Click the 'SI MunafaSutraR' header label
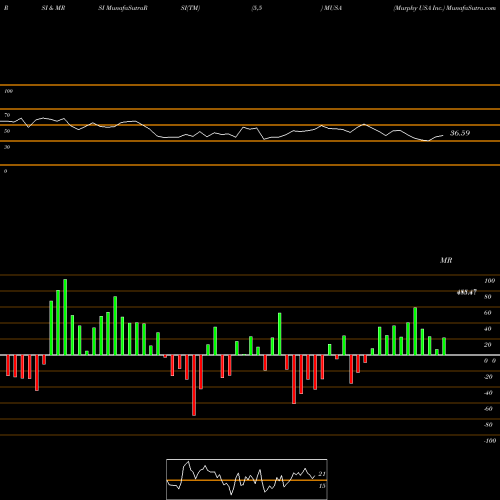The height and width of the screenshot is (500, 500). point(123,8)
